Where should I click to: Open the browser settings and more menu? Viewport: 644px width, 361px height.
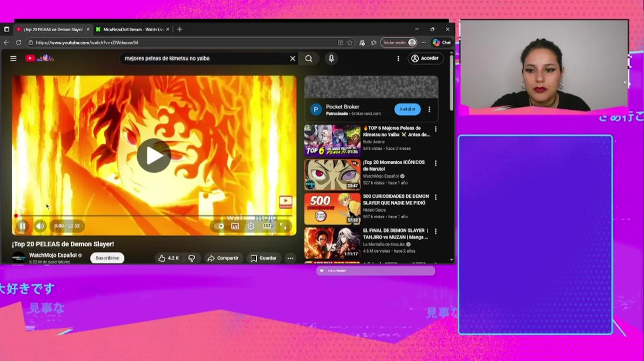424,43
